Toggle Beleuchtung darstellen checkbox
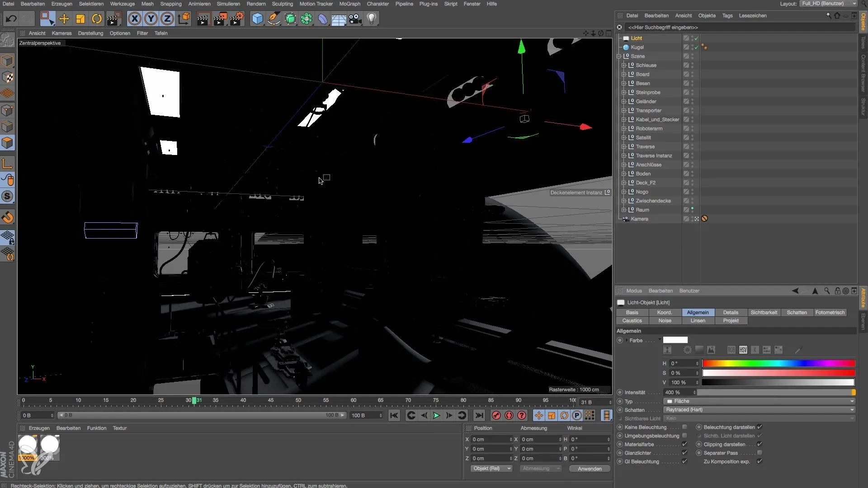 (x=759, y=427)
